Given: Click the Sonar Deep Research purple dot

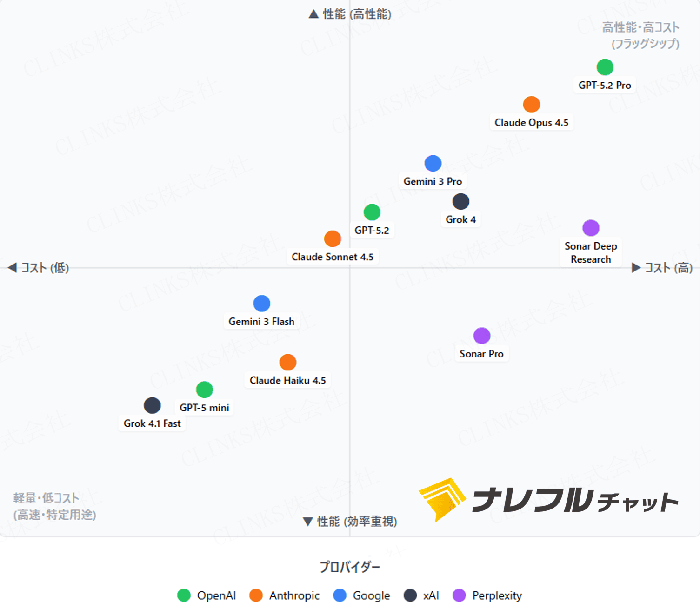Looking at the screenshot, I should [x=591, y=228].
